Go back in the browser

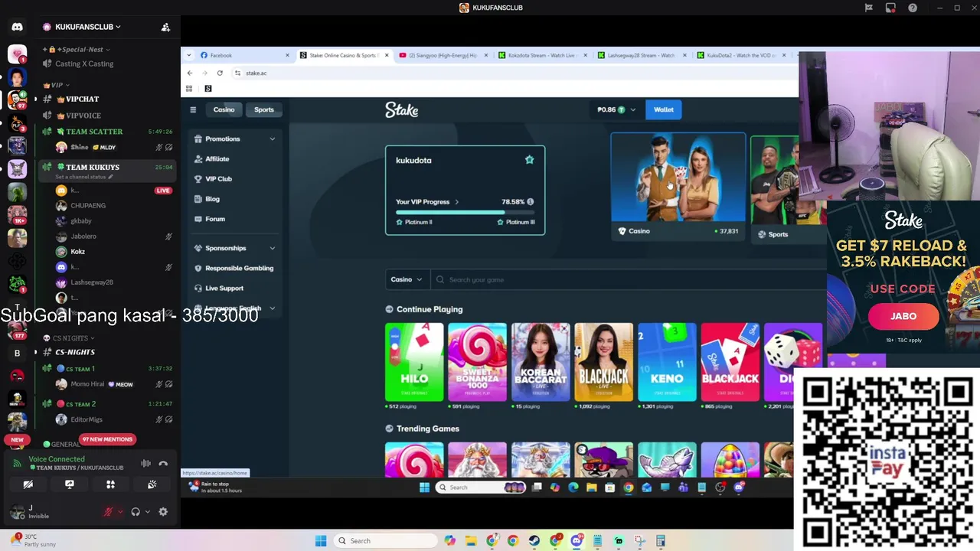[x=190, y=73]
